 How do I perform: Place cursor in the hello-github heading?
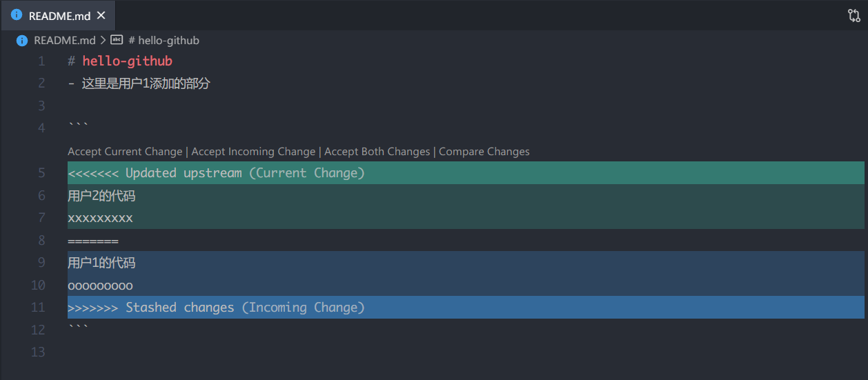pos(127,61)
